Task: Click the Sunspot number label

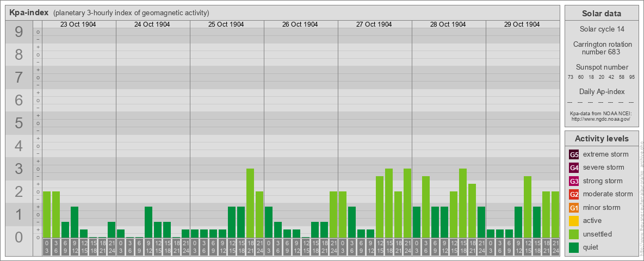Action: [602, 67]
